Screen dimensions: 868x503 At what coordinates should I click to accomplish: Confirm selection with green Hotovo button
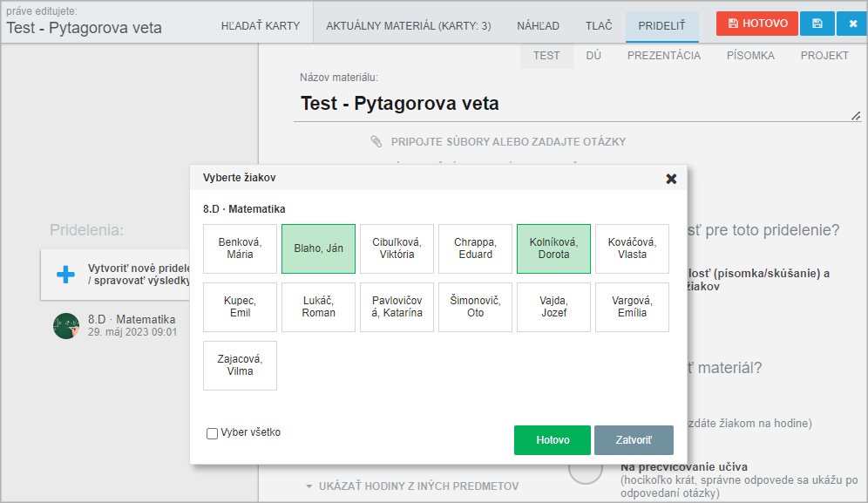[x=552, y=440]
